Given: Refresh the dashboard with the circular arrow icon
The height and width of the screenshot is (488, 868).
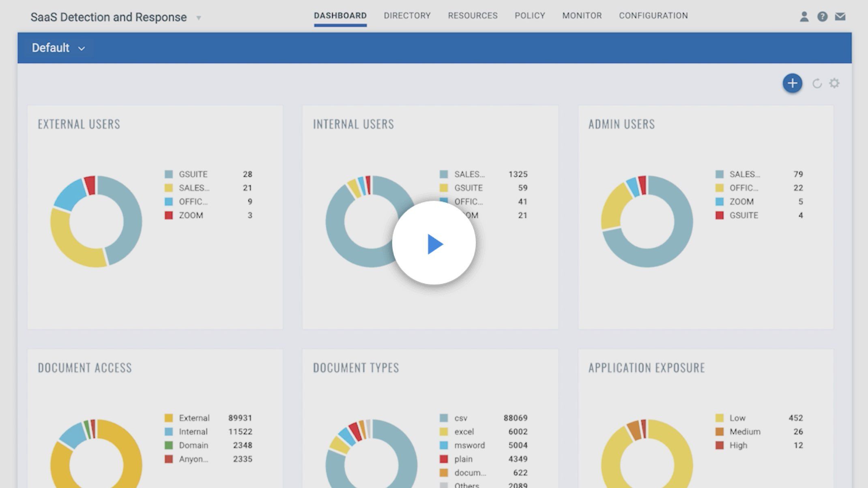Looking at the screenshot, I should pos(816,83).
